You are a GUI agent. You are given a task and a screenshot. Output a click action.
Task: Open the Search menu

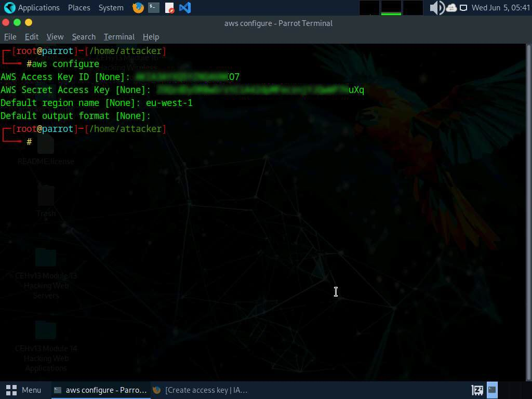click(84, 37)
